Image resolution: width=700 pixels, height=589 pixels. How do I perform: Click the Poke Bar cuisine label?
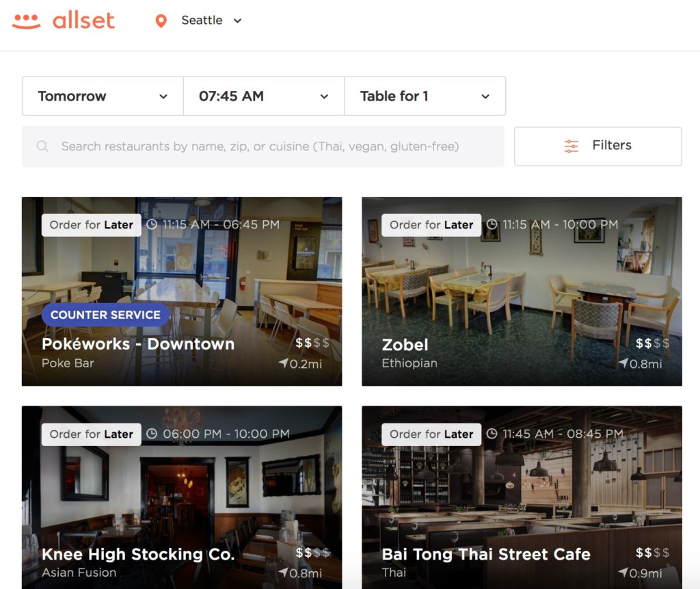[x=68, y=363]
